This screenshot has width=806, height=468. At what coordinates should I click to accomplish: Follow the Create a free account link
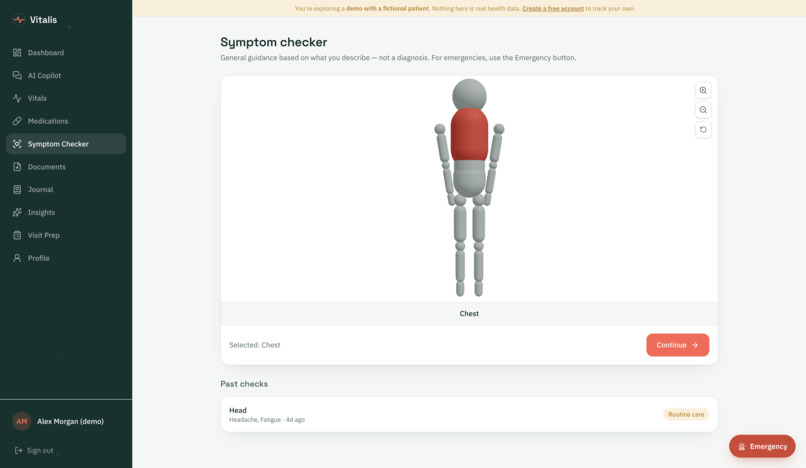[553, 8]
